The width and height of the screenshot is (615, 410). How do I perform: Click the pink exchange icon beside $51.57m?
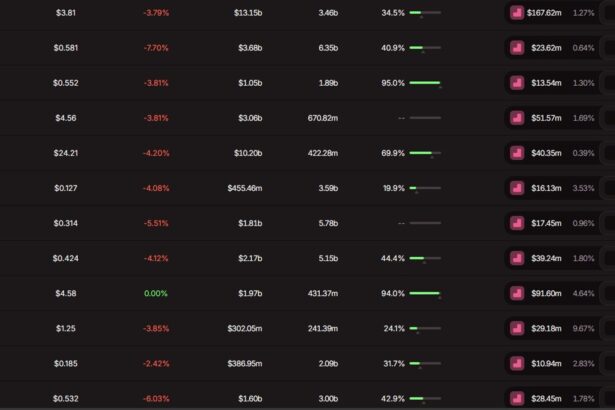coord(517,118)
